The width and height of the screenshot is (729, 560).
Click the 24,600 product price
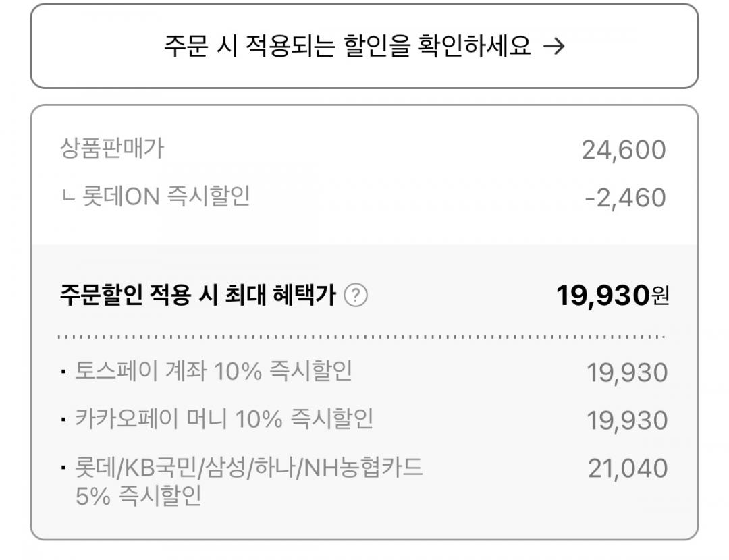(x=623, y=150)
